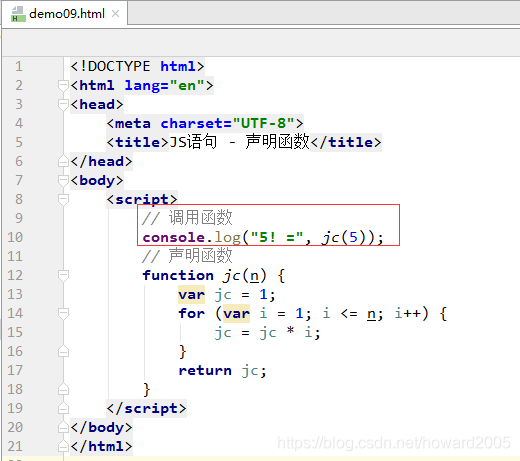This screenshot has height=461, width=520.
Task: Click line number 11 in the gutter
Action: tap(15, 256)
